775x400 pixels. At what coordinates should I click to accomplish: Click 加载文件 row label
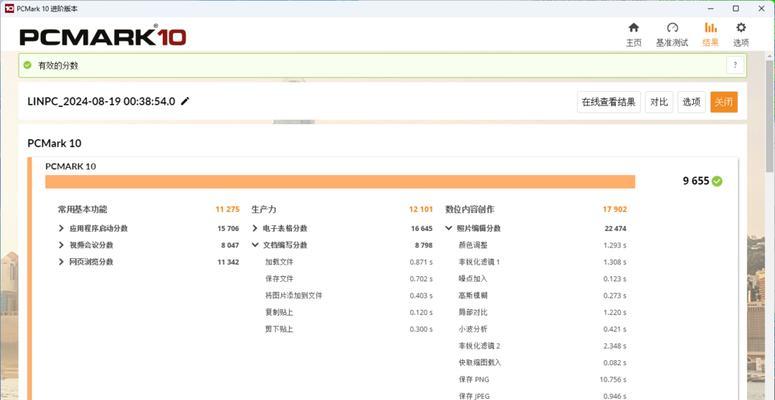coord(279,262)
